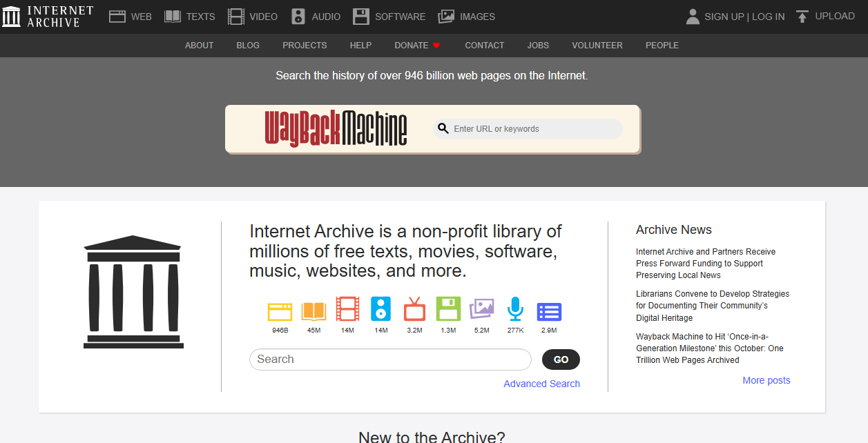Click the GO search button
Image resolution: width=868 pixels, height=443 pixels.
[x=561, y=360]
